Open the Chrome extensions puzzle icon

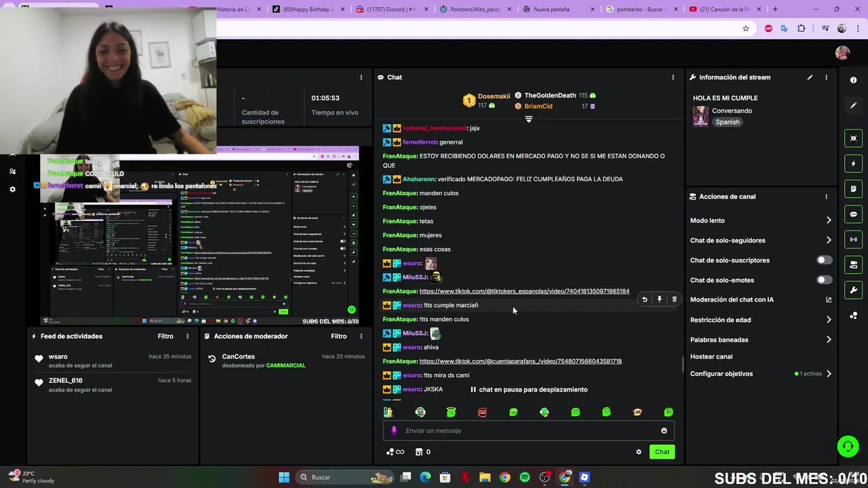[x=802, y=28]
